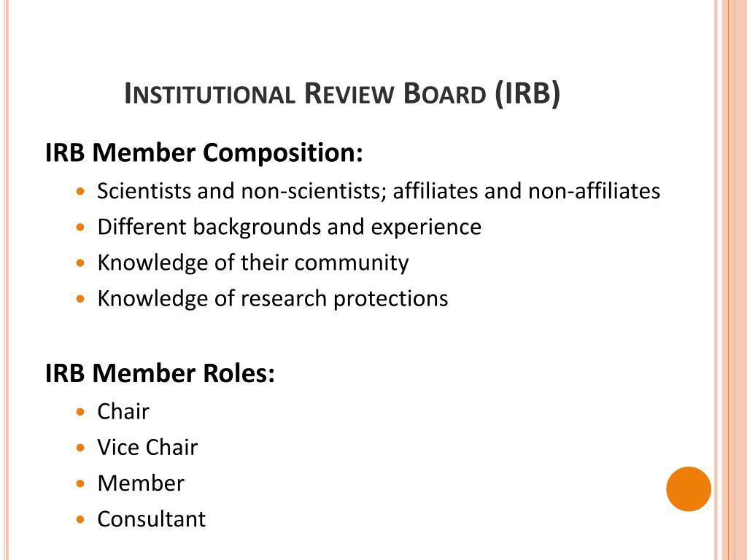
Task: Click the bullet beside Knowledge of research protections
Action: pyautogui.click(x=80, y=300)
